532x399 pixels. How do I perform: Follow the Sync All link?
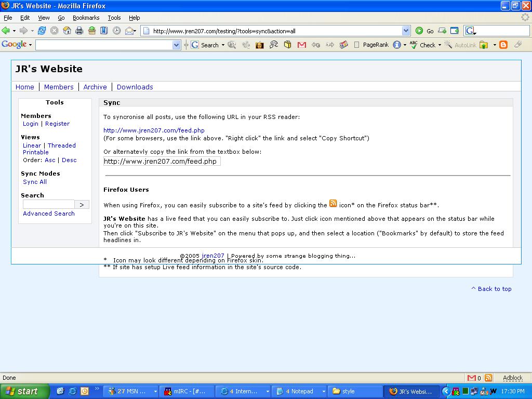coord(35,182)
